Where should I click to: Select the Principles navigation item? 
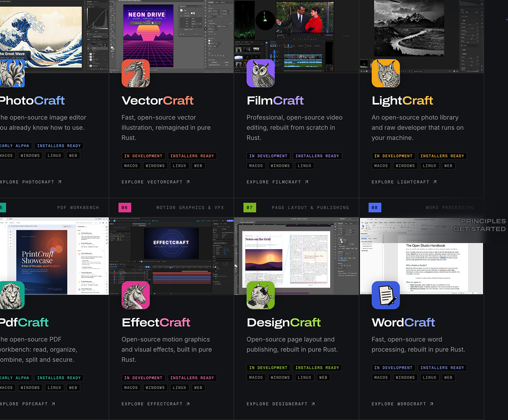[483, 221]
